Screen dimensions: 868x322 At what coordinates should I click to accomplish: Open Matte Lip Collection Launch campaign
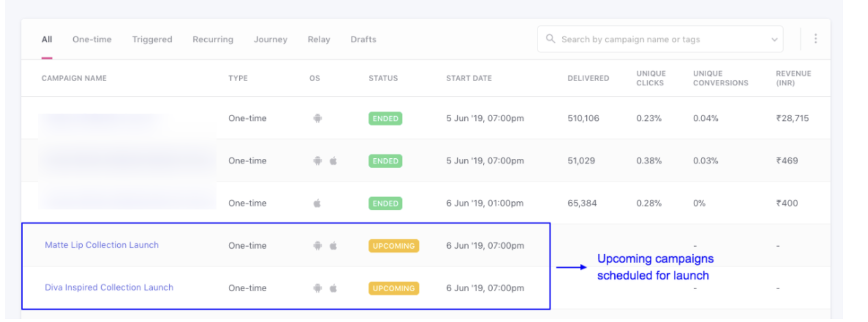point(102,245)
